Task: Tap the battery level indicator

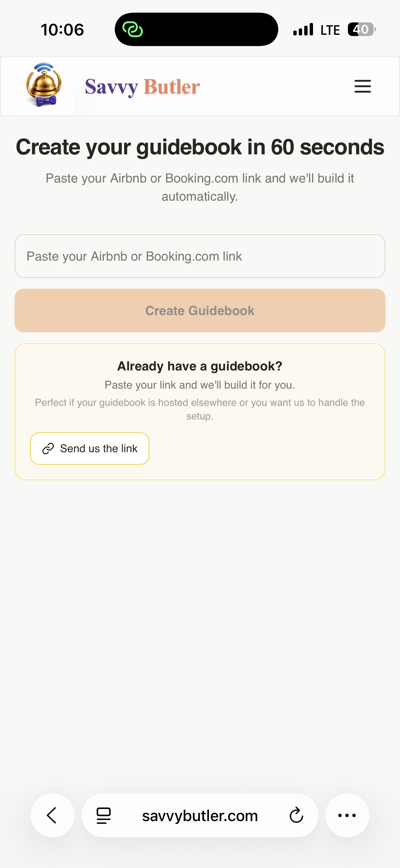Action: [362, 30]
